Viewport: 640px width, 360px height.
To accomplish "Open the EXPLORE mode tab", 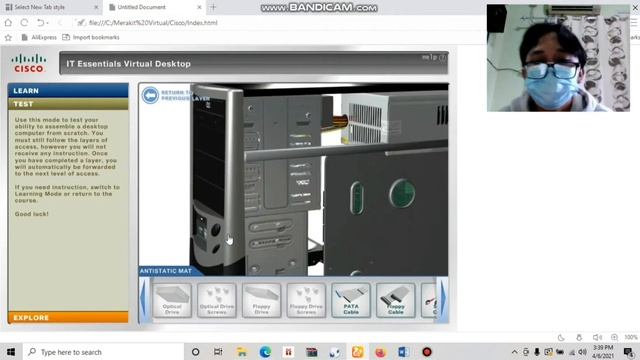I will (x=68, y=318).
